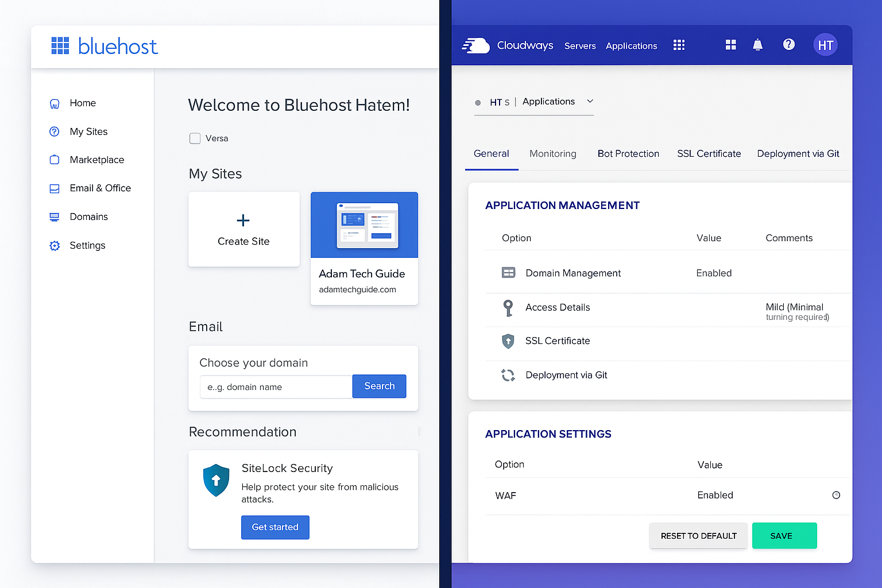This screenshot has height=588, width=882.
Task: Click the SSL Certificate option row label
Action: coord(558,341)
